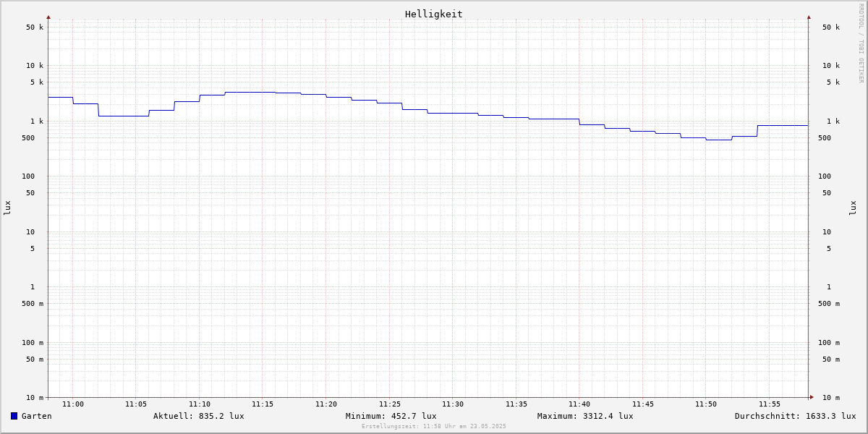This screenshot has height=434, width=868.
Task: Click the Erstellungszeit timestamp footer text
Action: tap(434, 427)
